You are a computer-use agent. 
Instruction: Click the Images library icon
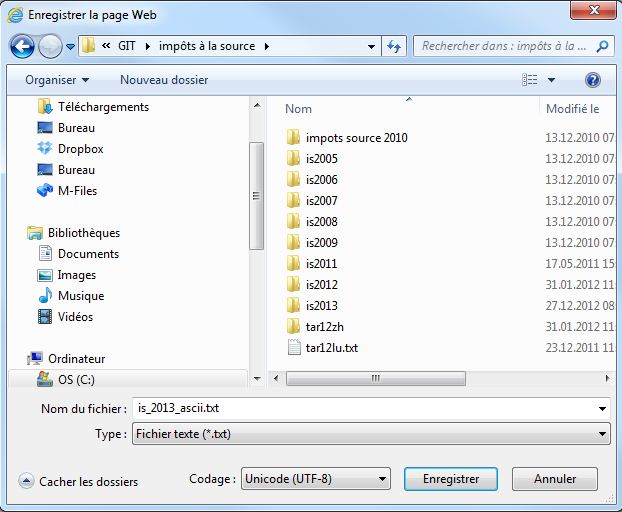(45, 275)
